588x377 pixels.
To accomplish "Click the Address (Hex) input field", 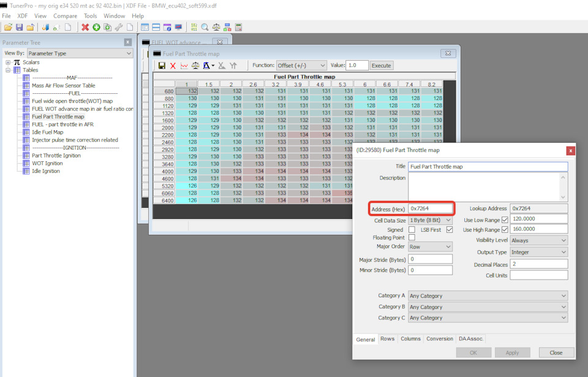I will click(430, 208).
